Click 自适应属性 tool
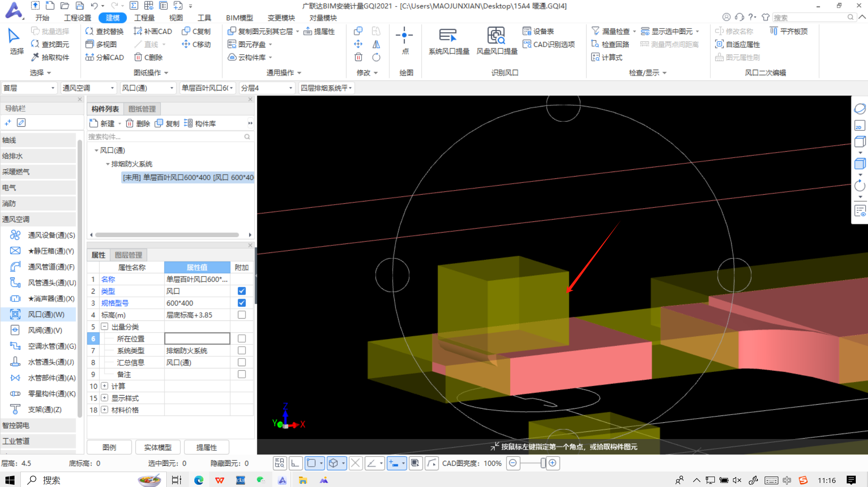This screenshot has height=487, width=868. coord(737,44)
